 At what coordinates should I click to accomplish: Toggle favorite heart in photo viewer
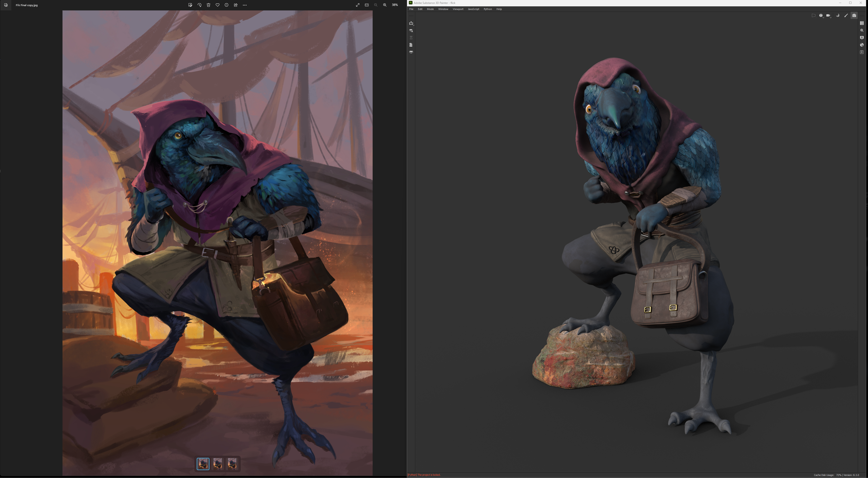[217, 5]
